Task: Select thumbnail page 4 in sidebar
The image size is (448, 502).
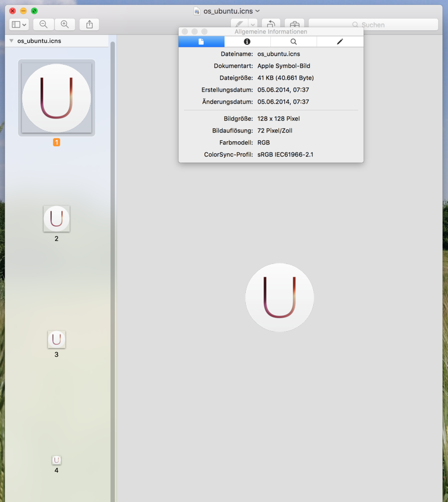Action: pyautogui.click(x=56, y=460)
